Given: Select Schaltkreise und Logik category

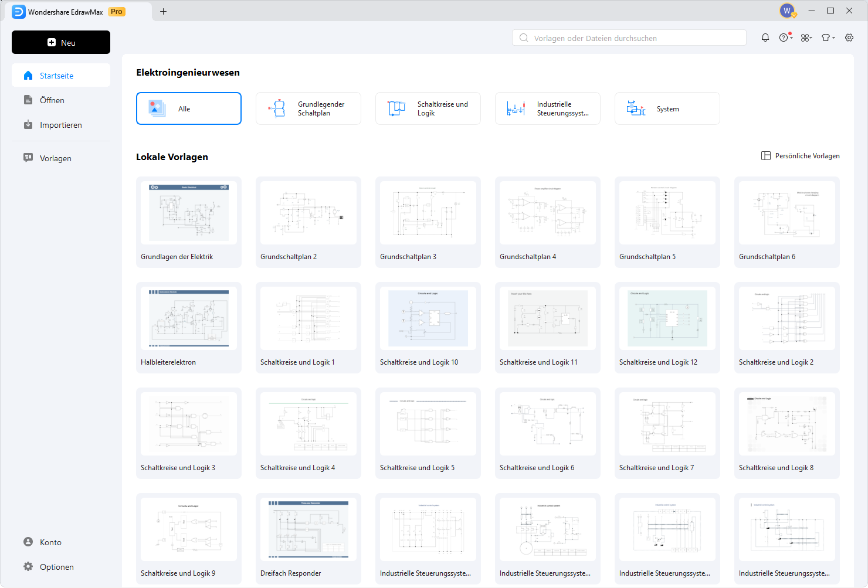Looking at the screenshot, I should pyautogui.click(x=428, y=108).
